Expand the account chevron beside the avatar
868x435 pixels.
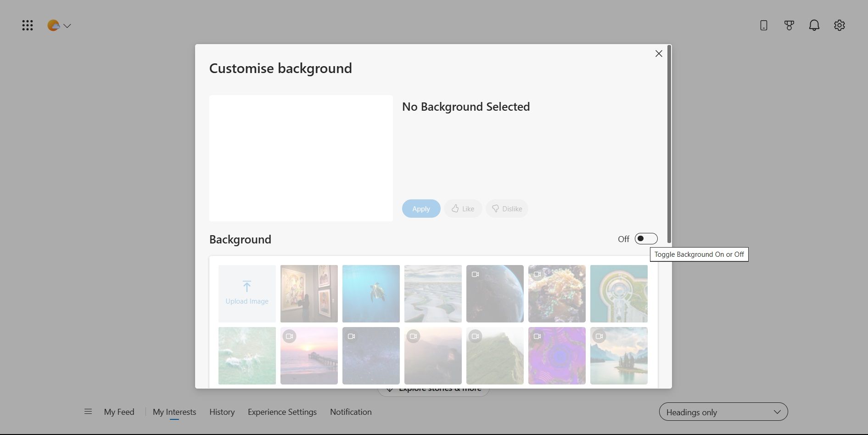click(67, 26)
